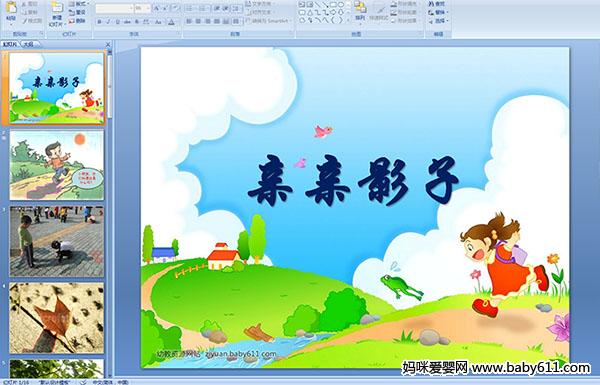Toggle Underline formatting in the font group
The height and width of the screenshot is (385, 600).
point(117,22)
